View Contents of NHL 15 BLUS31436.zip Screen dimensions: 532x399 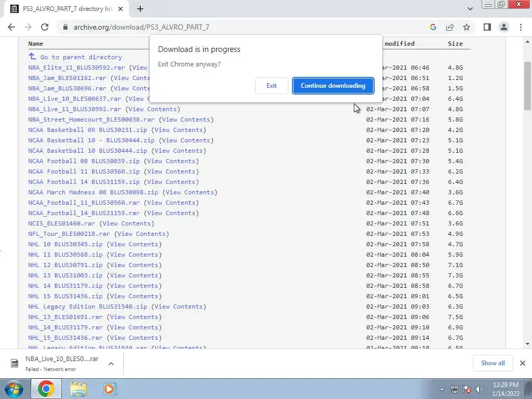(134, 296)
